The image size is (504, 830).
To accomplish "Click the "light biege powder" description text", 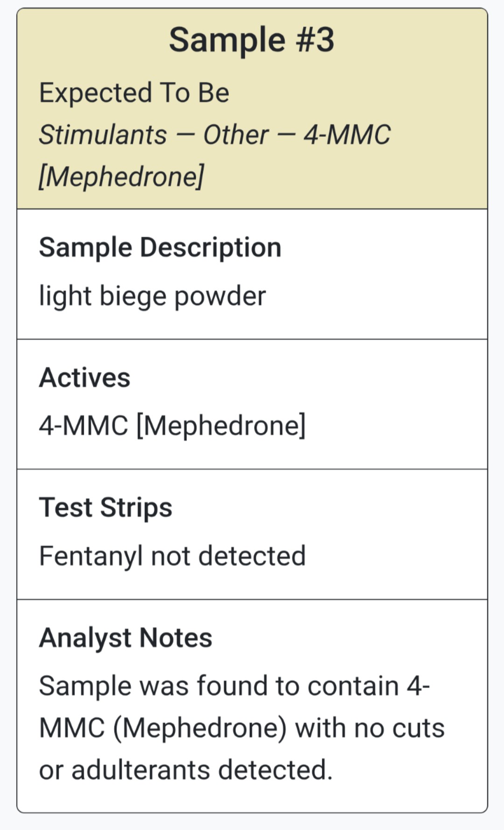I will tap(152, 296).
